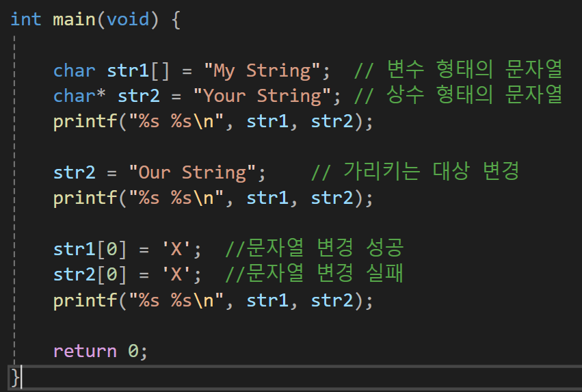Click the "0" after return
The width and height of the screenshot is (582, 392).
click(x=133, y=351)
